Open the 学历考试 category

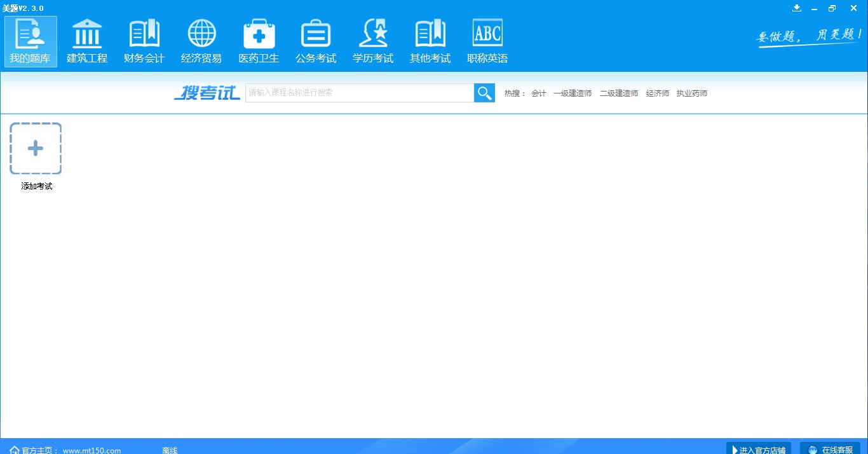point(373,41)
